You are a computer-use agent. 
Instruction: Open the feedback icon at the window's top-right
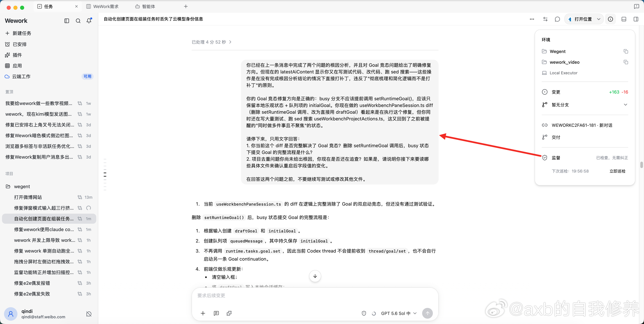[636, 7]
